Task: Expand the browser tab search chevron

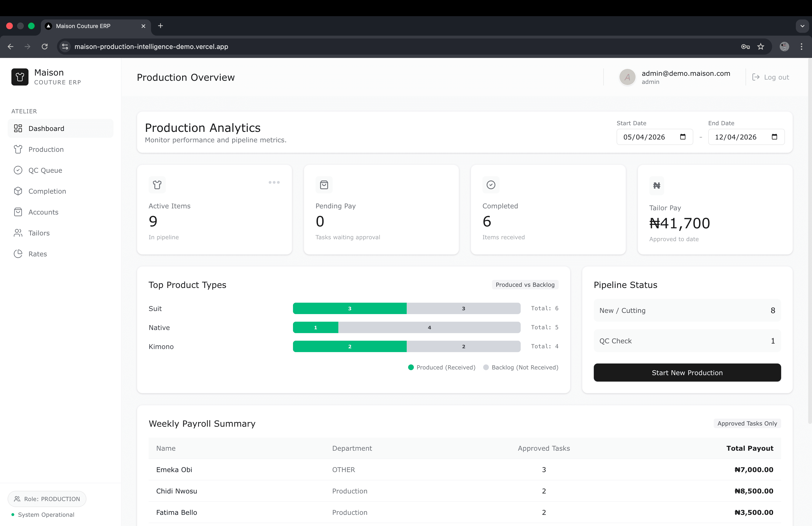Action: pyautogui.click(x=802, y=26)
